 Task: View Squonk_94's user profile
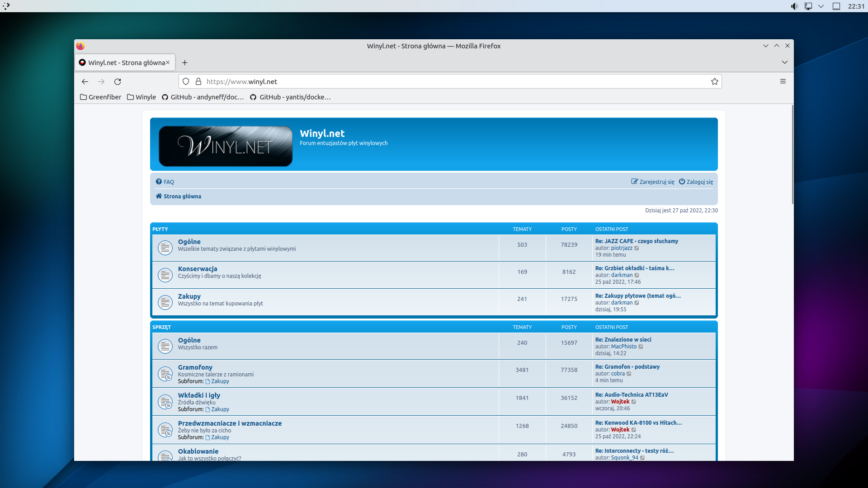(625, 458)
